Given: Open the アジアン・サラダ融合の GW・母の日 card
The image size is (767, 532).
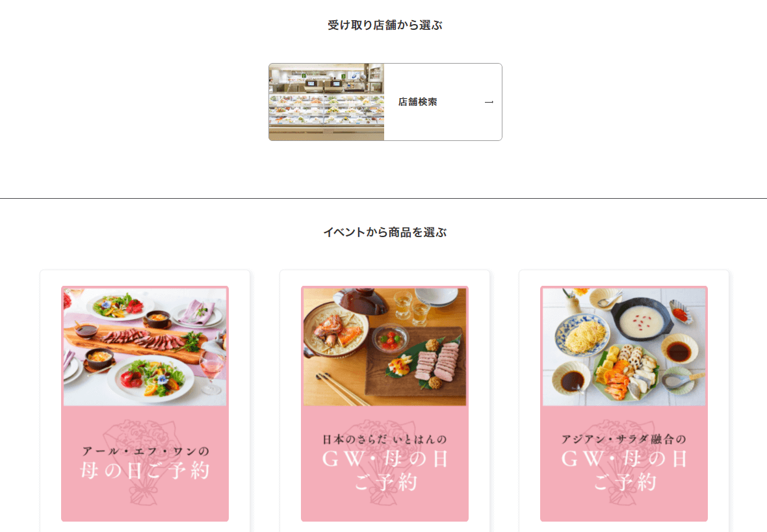Looking at the screenshot, I should click(x=624, y=401).
